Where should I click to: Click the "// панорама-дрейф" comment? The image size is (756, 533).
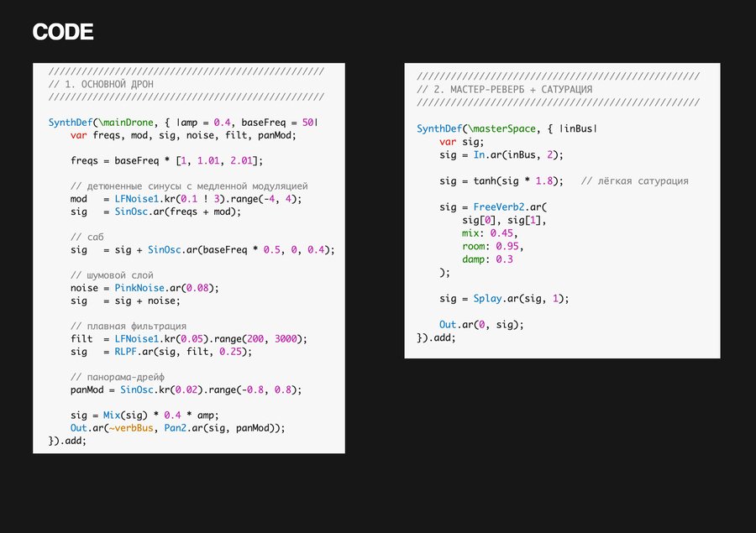[118, 377]
